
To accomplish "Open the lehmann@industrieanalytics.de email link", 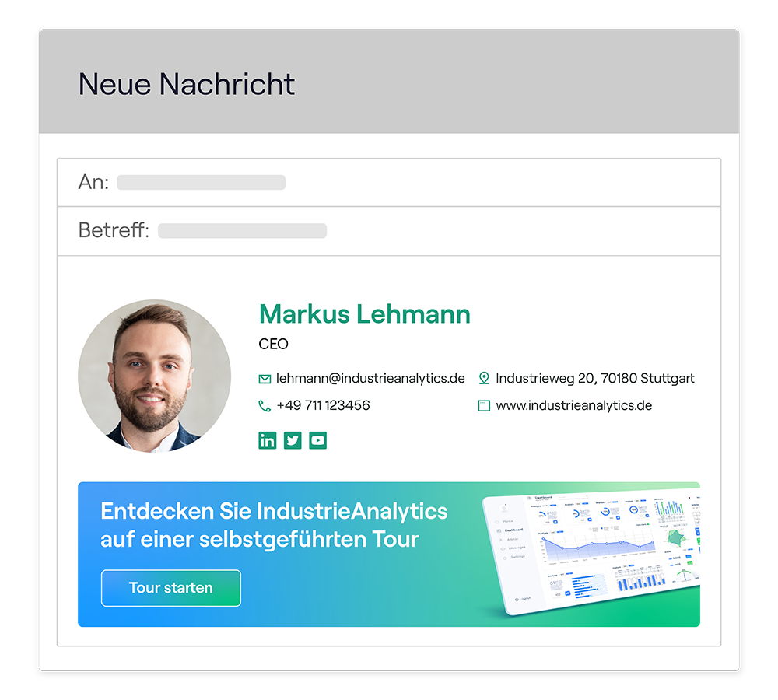I will pos(370,379).
